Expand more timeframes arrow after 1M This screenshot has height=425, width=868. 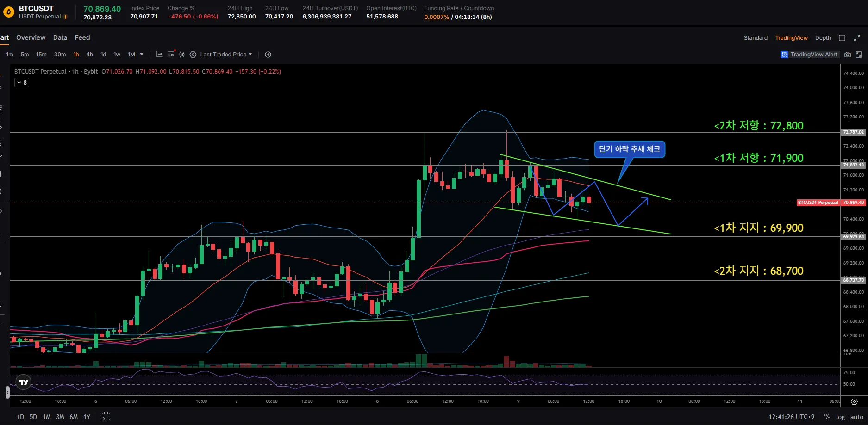(142, 55)
